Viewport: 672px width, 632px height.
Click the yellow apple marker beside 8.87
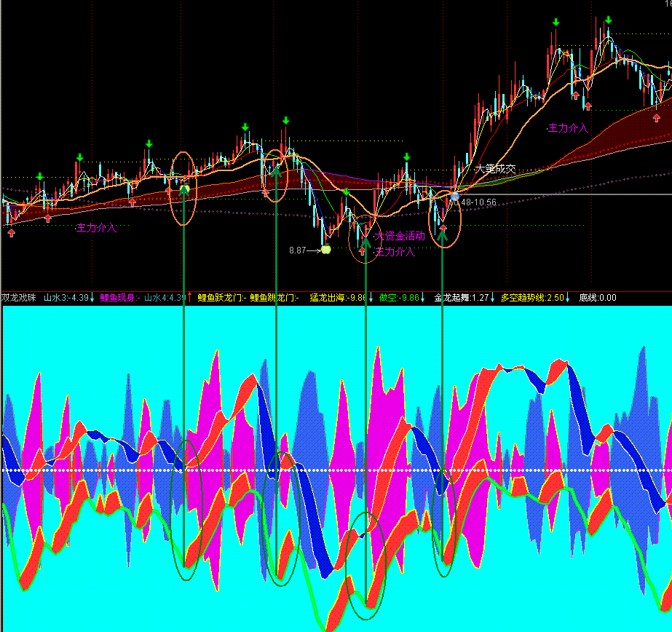coord(325,249)
